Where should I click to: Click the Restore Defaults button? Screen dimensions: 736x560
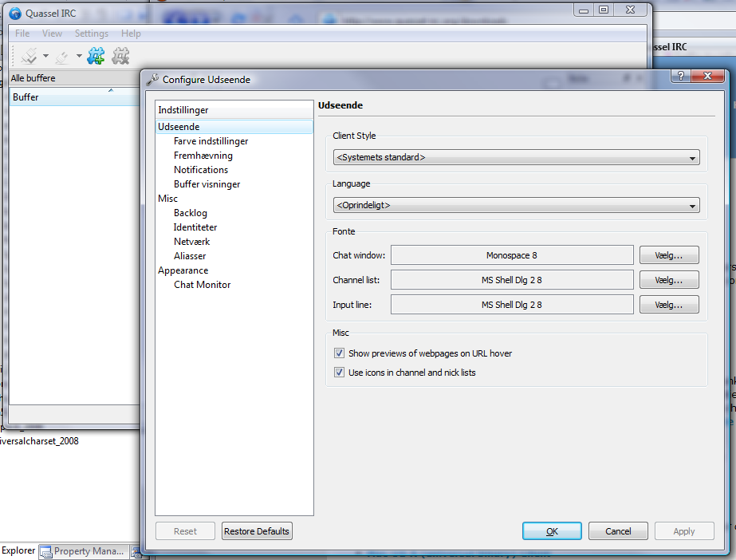(x=257, y=531)
